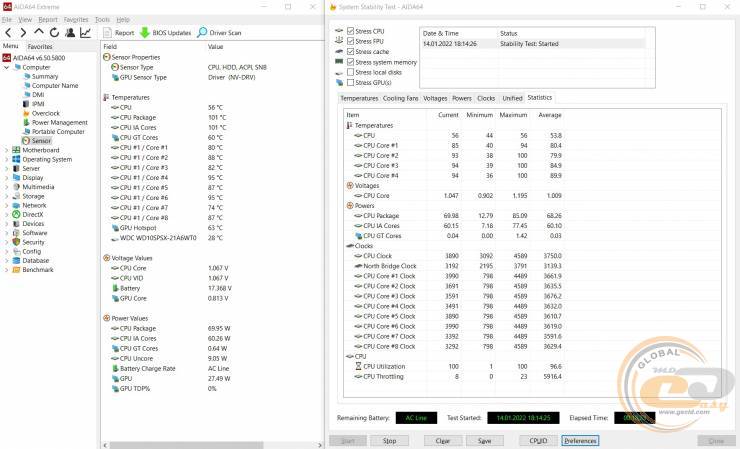Click the CPUID button
The image size is (740, 449).
pyautogui.click(x=538, y=441)
